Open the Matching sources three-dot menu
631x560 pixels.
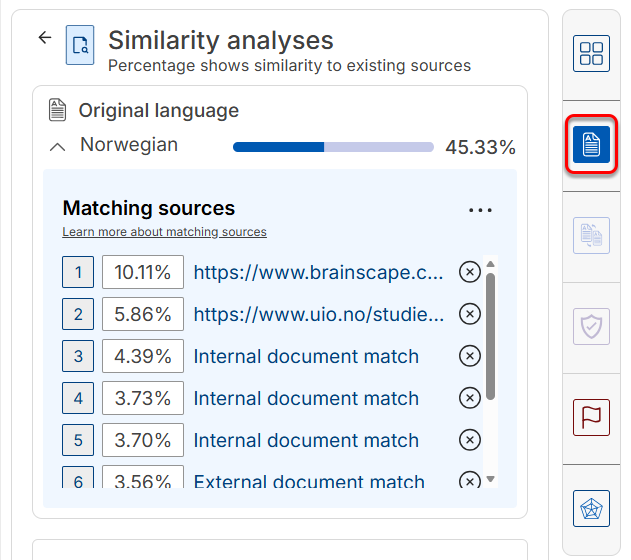480,210
